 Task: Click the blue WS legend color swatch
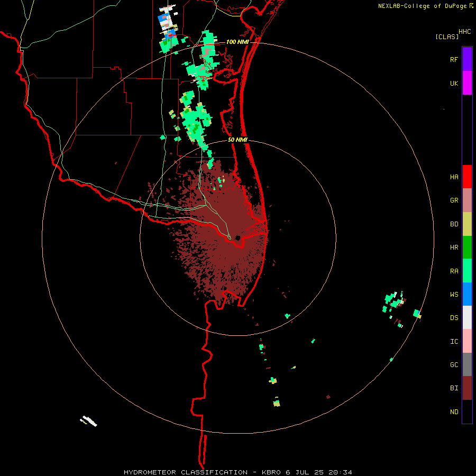pyautogui.click(x=467, y=294)
